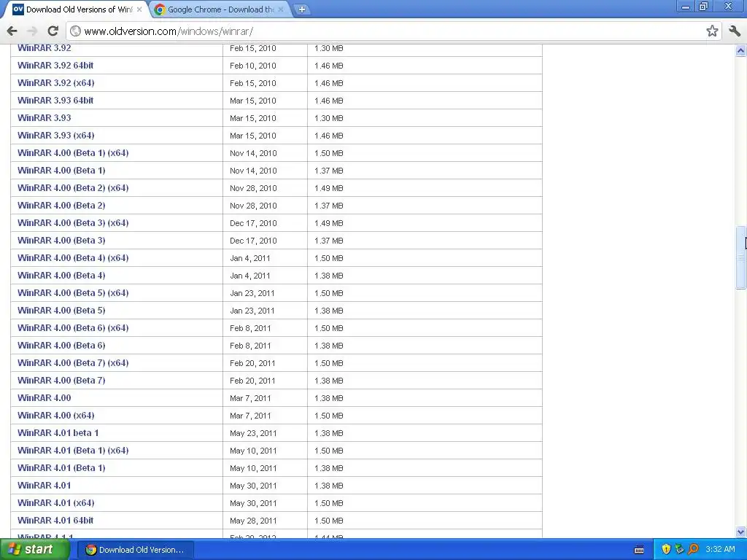Open a new tab with the plus button

click(x=301, y=9)
